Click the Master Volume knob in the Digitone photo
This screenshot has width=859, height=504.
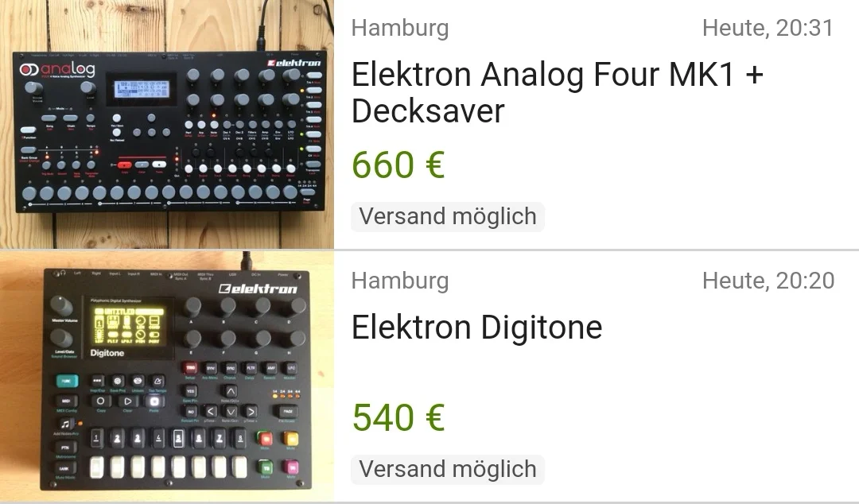[x=60, y=306]
